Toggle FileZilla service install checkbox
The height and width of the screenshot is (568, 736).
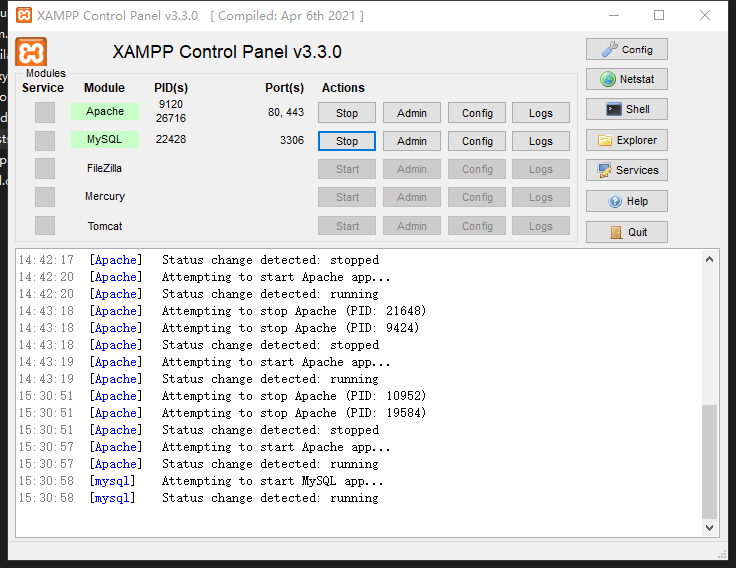tap(45, 169)
